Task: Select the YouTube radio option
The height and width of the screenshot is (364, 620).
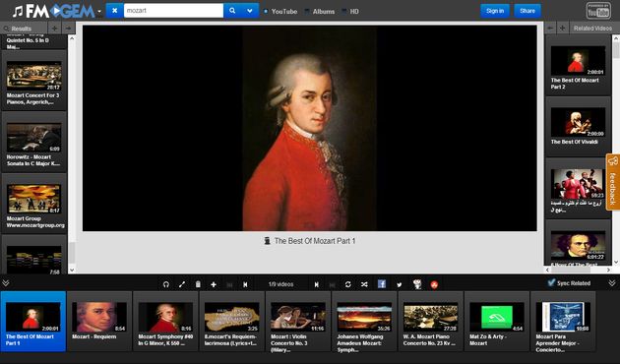Action: tap(280, 12)
